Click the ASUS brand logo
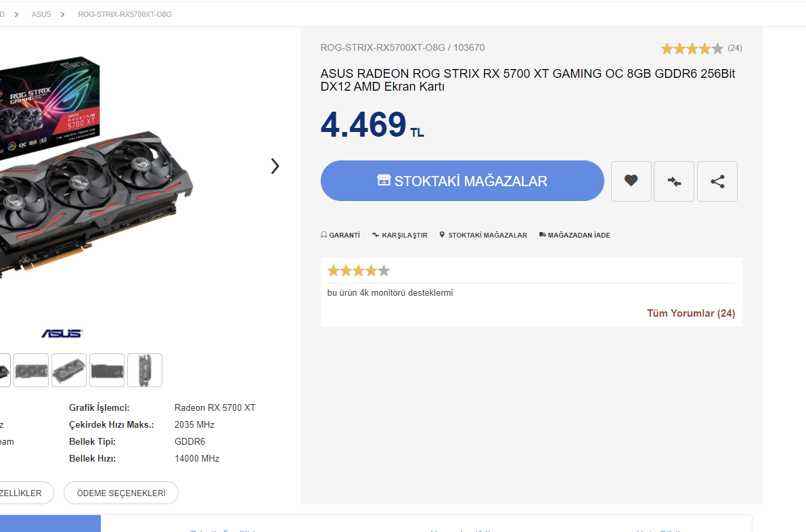The image size is (806, 532). click(x=62, y=333)
